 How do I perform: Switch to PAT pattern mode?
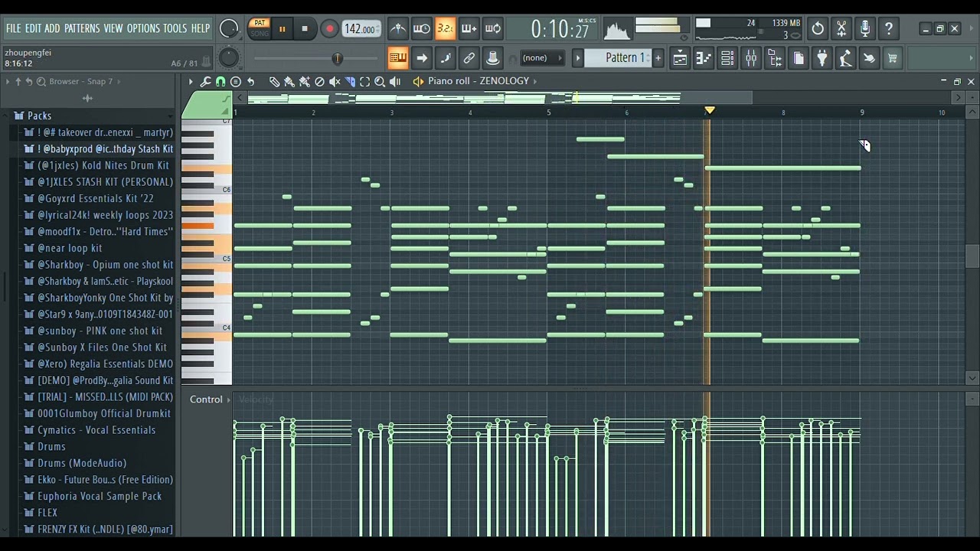[260, 23]
